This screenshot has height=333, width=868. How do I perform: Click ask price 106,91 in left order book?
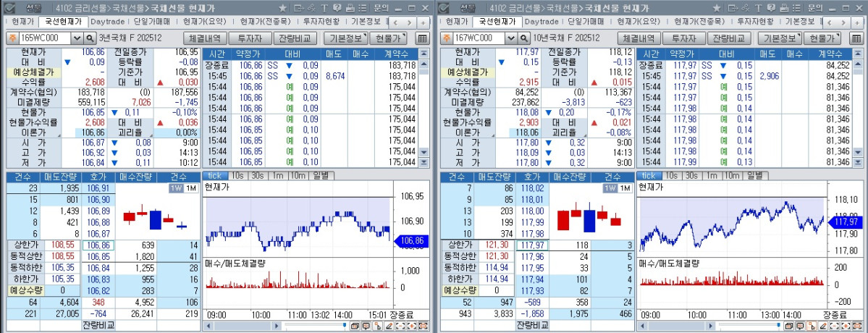pyautogui.click(x=98, y=189)
